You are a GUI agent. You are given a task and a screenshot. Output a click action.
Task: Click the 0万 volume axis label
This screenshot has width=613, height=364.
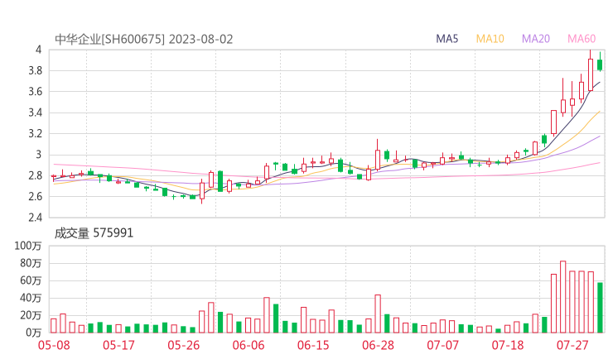tap(33, 333)
